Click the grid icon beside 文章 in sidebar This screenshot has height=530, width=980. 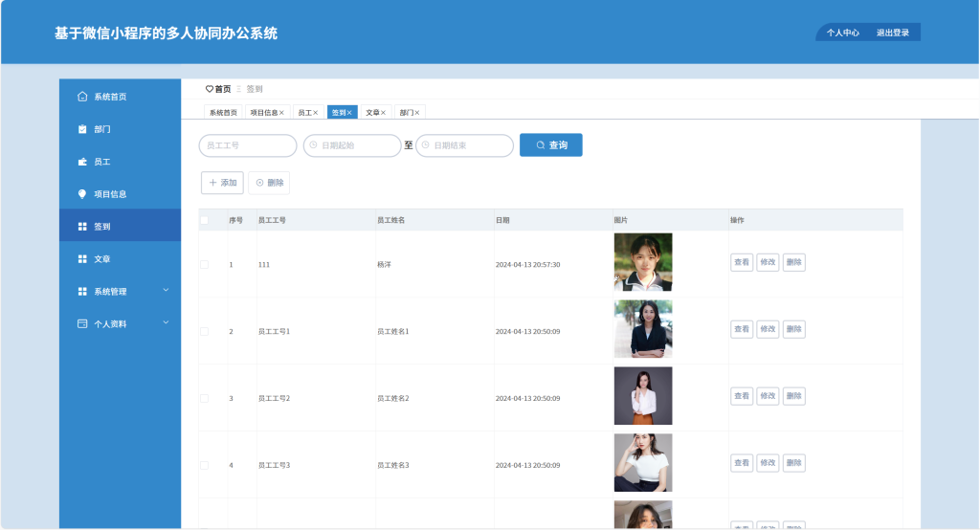82,258
